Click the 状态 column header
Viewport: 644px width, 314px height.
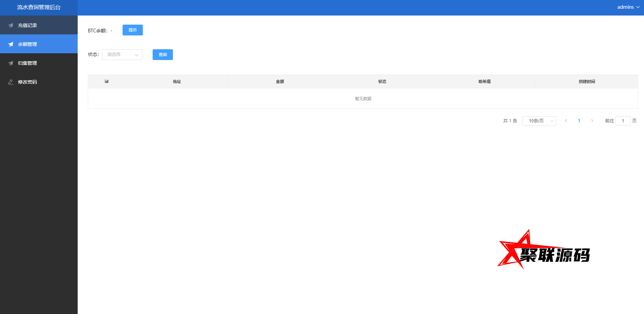[382, 82]
